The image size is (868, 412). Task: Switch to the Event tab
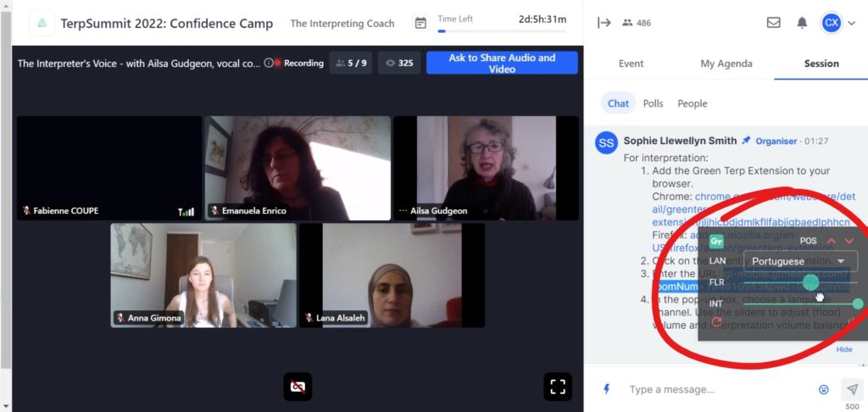tap(631, 64)
